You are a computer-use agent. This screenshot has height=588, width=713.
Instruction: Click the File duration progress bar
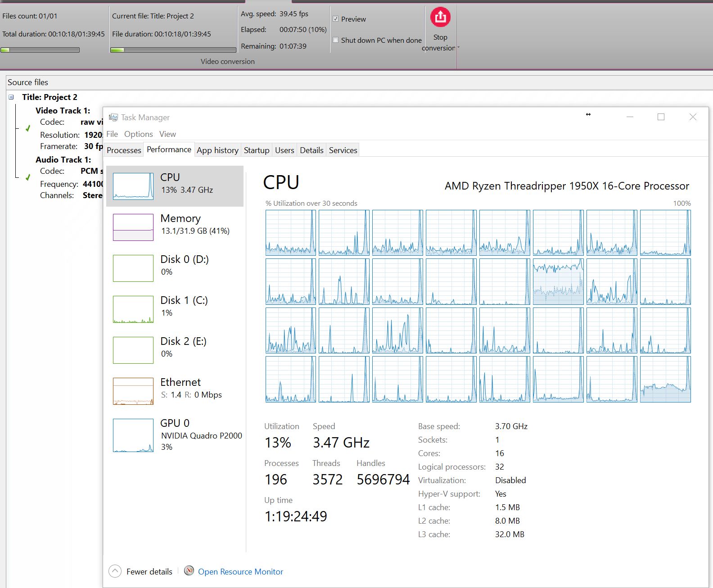pyautogui.click(x=173, y=50)
